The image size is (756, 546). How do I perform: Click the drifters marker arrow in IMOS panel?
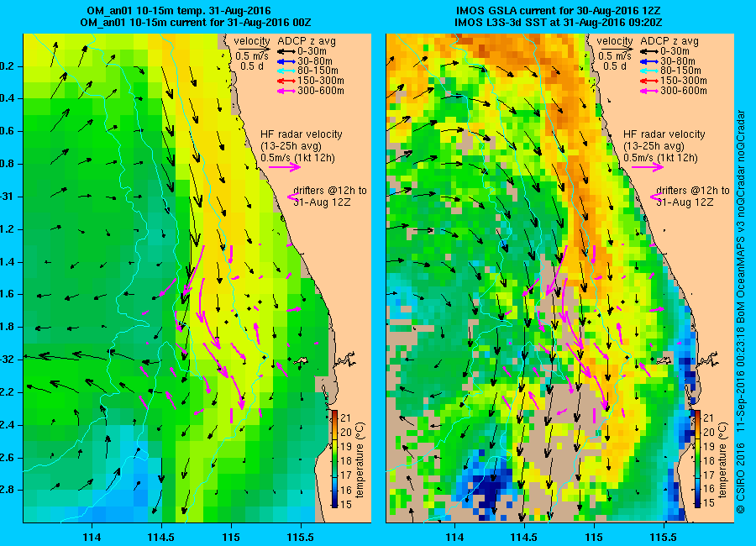click(654, 197)
